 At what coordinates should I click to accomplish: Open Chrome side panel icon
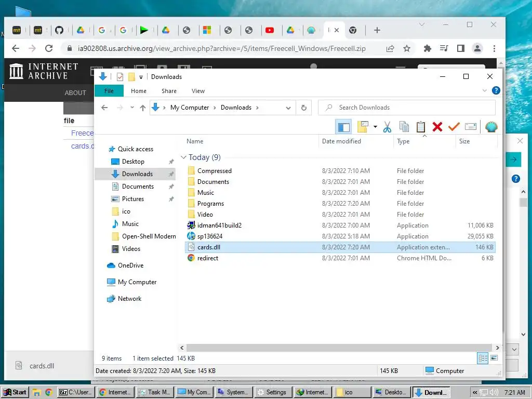460,48
